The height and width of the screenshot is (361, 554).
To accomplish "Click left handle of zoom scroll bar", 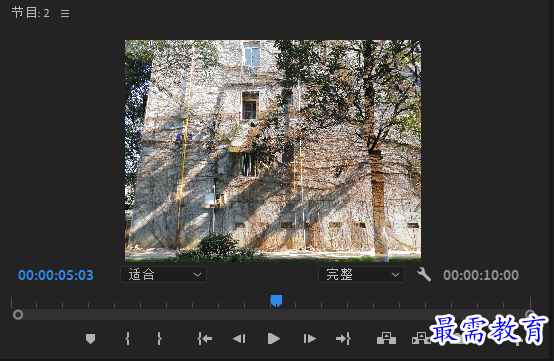I will [x=18, y=315].
